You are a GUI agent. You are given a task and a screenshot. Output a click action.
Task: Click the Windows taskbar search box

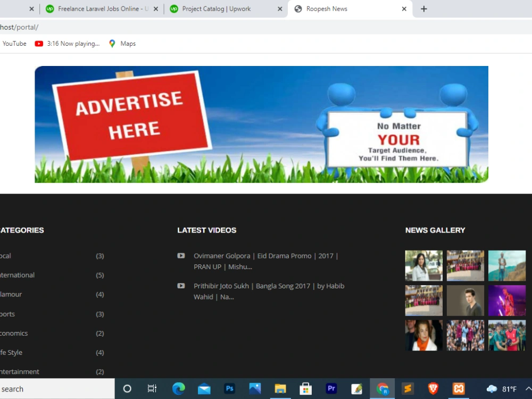57,389
